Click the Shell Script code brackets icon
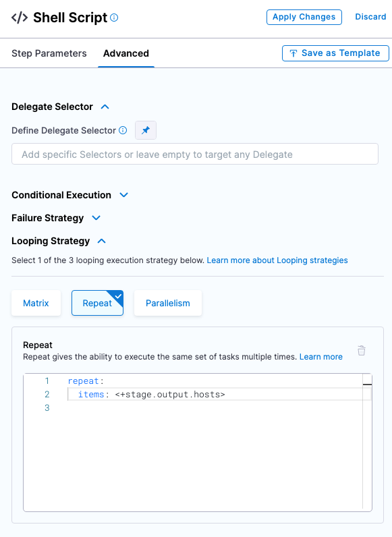This screenshot has width=392, height=537. (x=20, y=18)
